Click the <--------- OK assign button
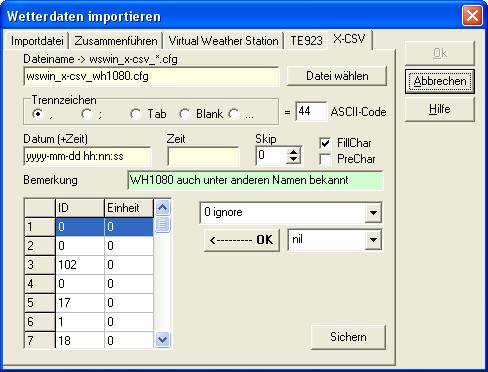 (242, 240)
